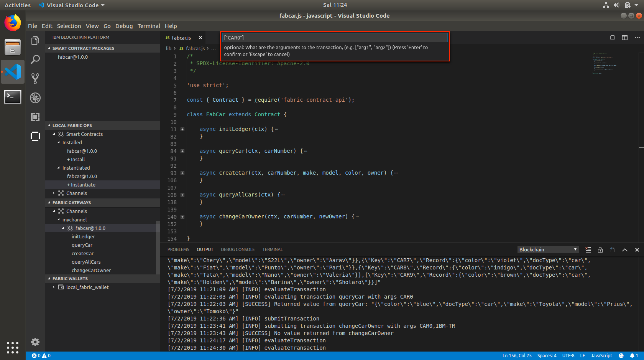Open Source Control view icon

coord(35,79)
